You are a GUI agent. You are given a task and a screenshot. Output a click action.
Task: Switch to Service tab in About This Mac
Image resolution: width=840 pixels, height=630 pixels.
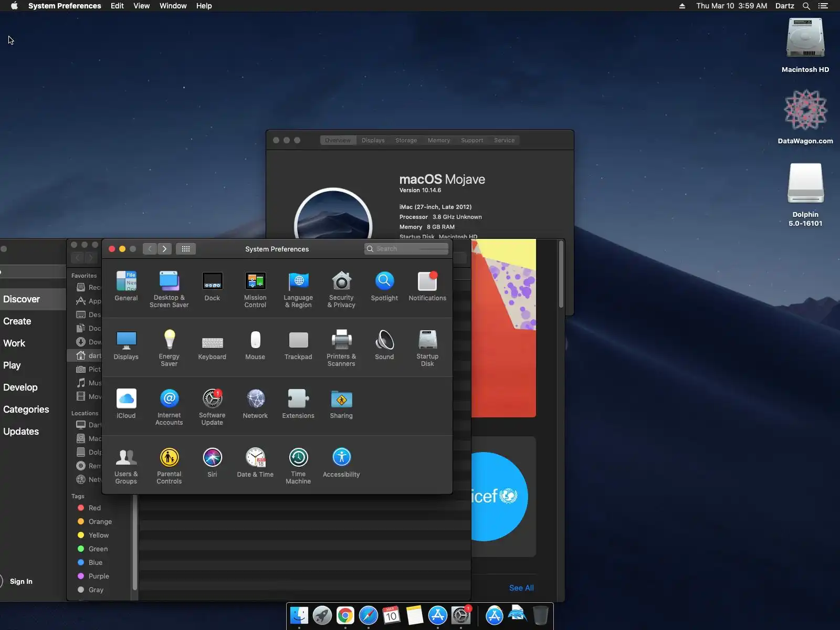click(505, 140)
